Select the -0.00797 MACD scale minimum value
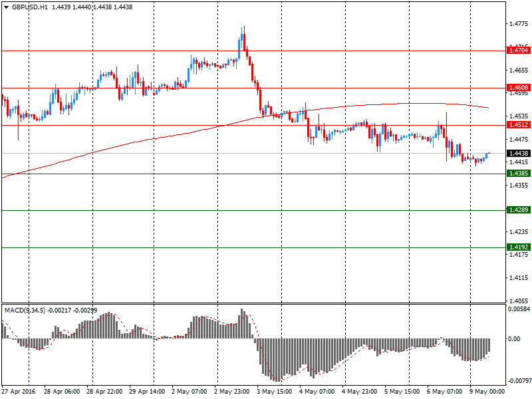The image size is (532, 399). pyautogui.click(x=519, y=381)
